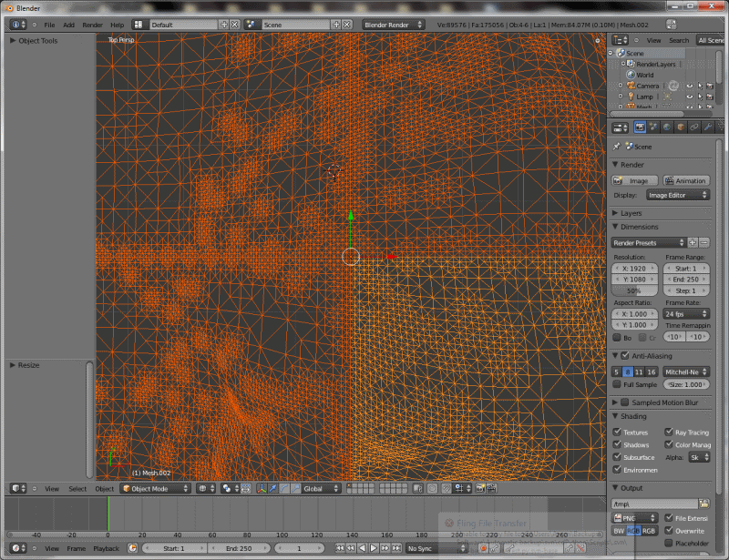The image size is (729, 560).
Task: Switch to World properties using the globe icon
Action: pyautogui.click(x=666, y=127)
